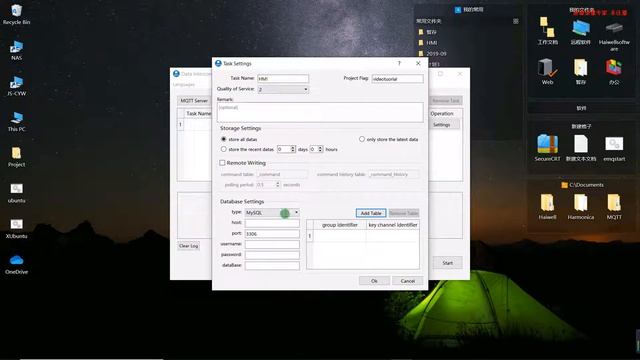Open the Quality of Service dropdown
The image size is (640, 360).
[x=282, y=89]
